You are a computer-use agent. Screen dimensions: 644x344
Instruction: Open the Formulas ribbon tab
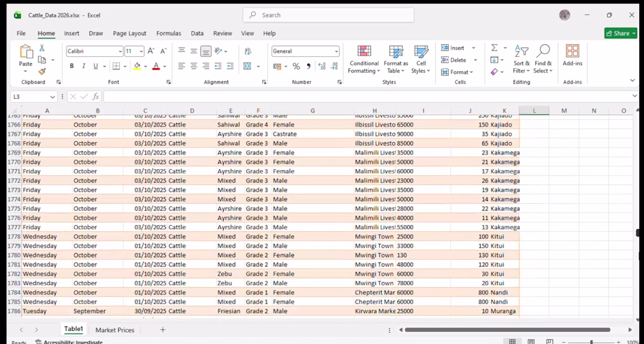(x=169, y=33)
